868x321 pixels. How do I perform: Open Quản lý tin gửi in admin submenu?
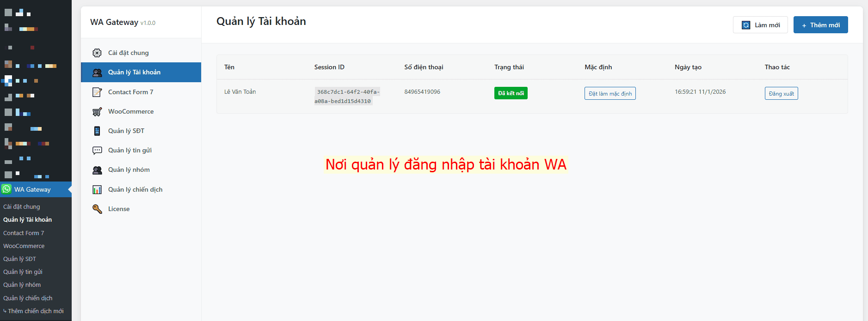(x=23, y=272)
